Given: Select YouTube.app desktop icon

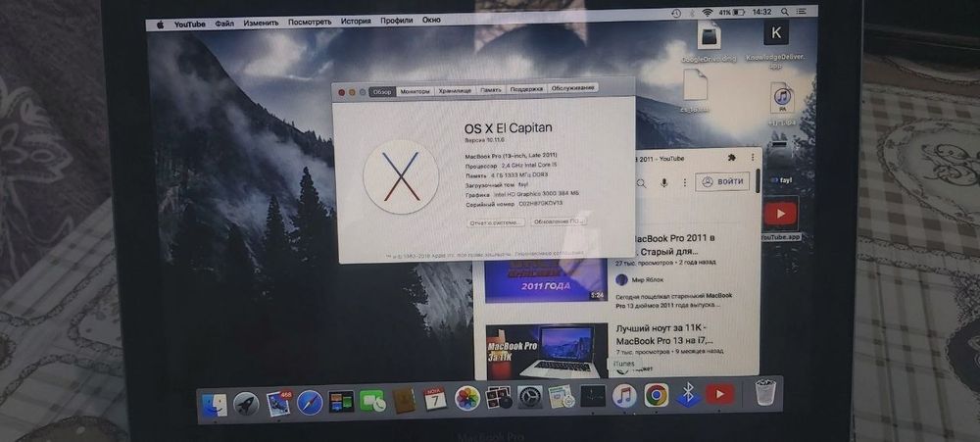Looking at the screenshot, I should click(x=780, y=219).
